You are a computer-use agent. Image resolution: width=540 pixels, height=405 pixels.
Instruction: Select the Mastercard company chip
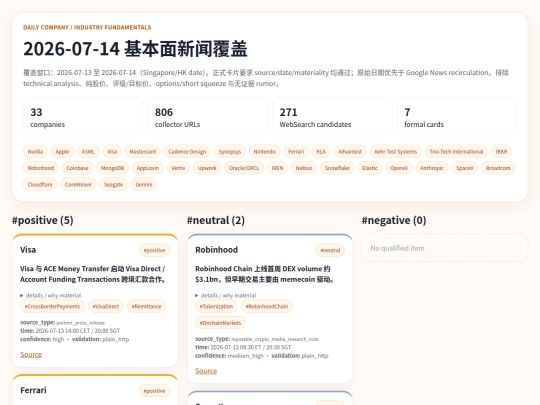(x=143, y=152)
